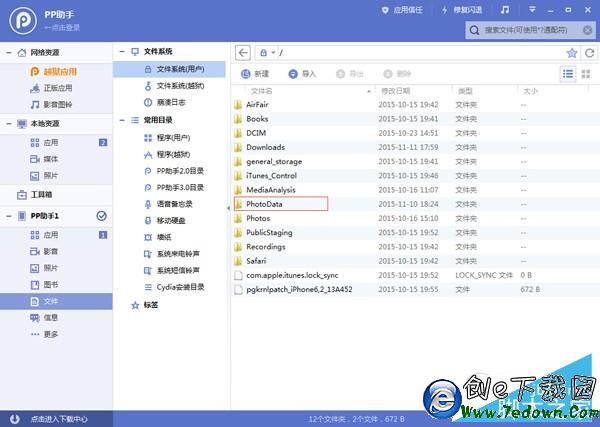The width and height of the screenshot is (600, 427).
Task: Click 导入 import button
Action: [x=302, y=74]
